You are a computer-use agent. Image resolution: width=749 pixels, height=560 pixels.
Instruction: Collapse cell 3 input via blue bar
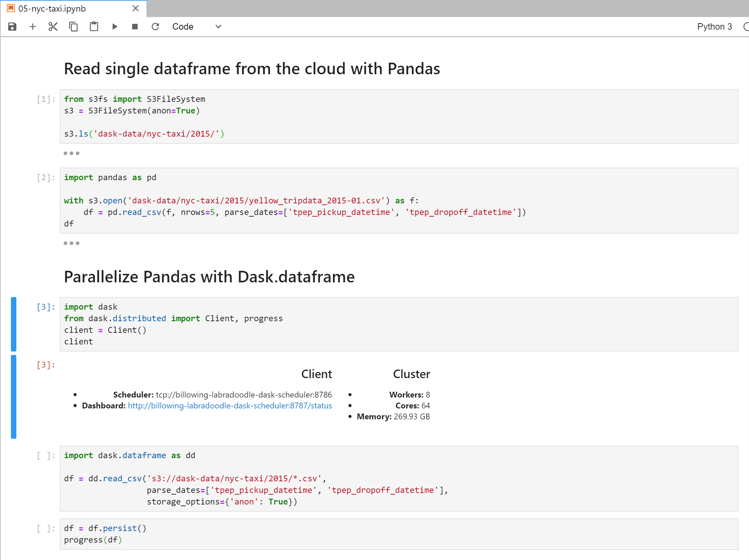coord(14,324)
